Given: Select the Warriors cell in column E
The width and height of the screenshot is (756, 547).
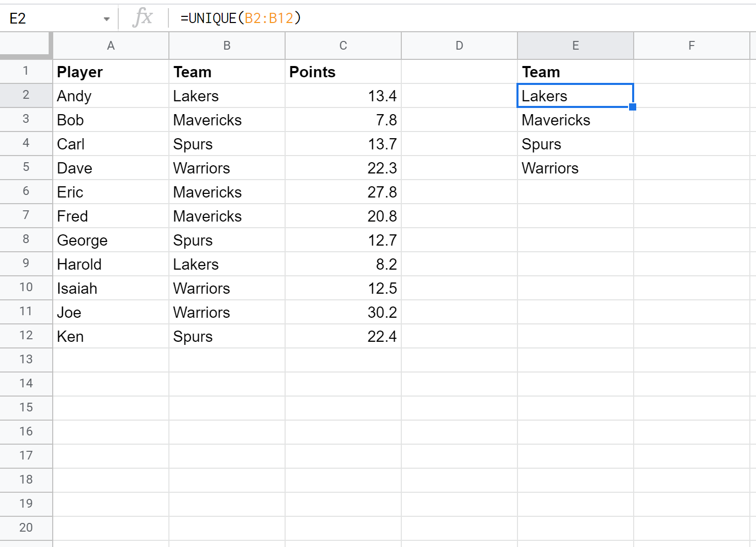Looking at the screenshot, I should pos(575,168).
